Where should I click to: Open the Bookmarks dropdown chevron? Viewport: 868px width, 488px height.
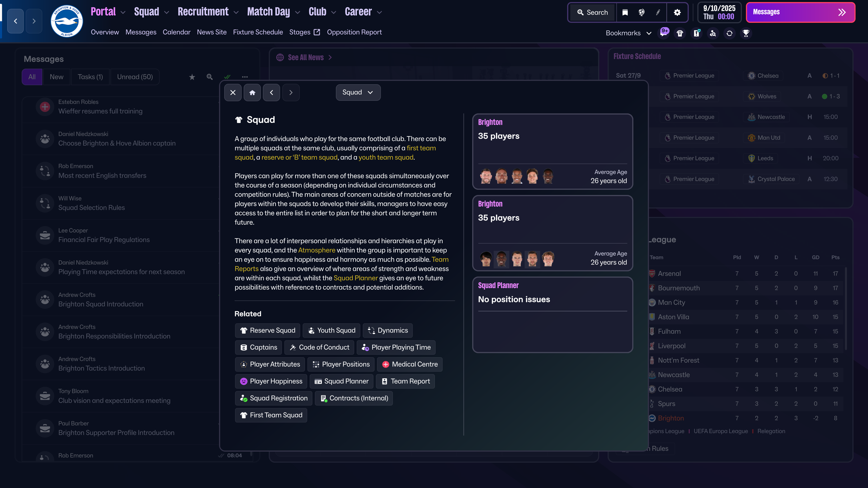click(x=649, y=33)
